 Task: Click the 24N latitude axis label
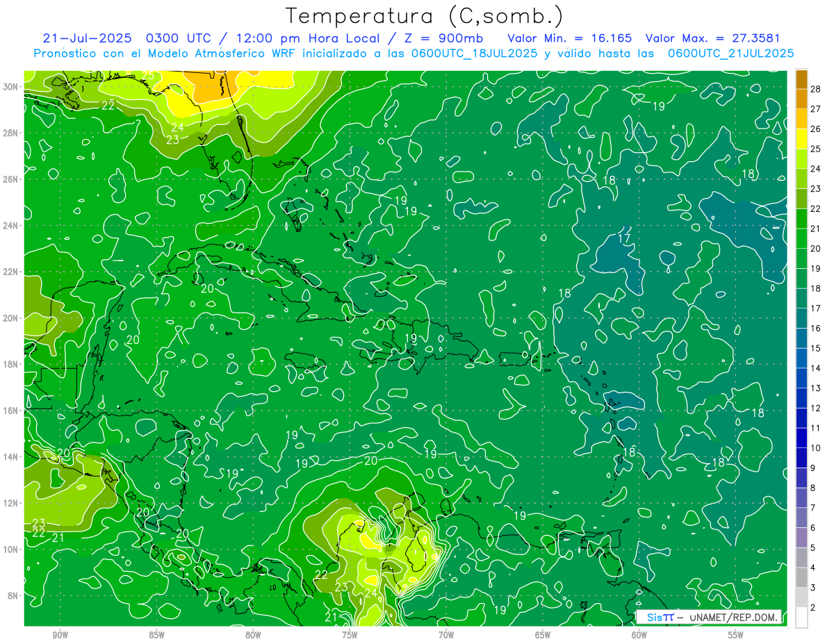[12, 226]
